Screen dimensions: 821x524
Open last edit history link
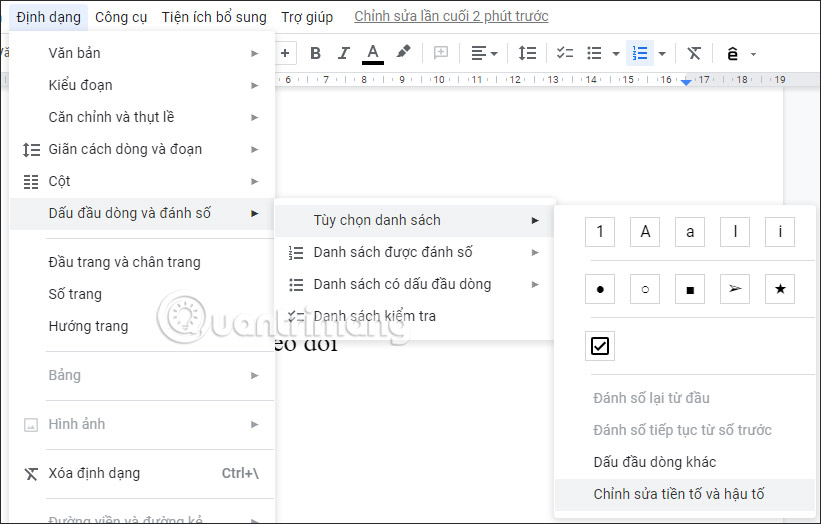pyautogui.click(x=451, y=16)
